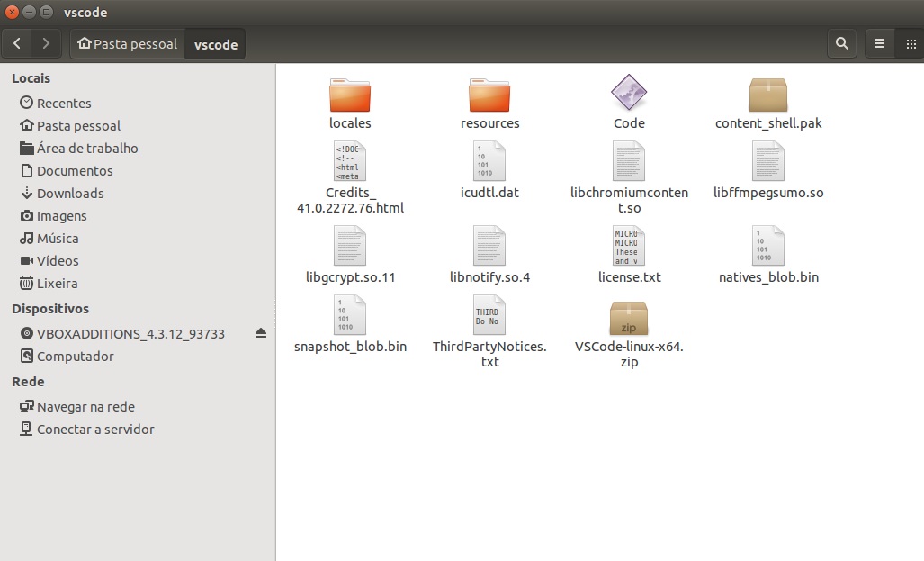Screen dimensions: 924x561
Task: Switch to list view
Action: point(880,43)
